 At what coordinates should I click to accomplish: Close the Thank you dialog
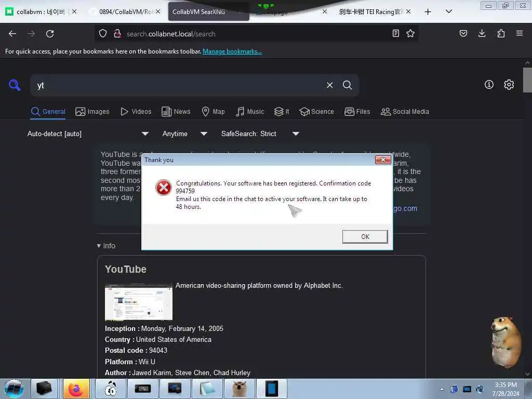(x=383, y=159)
